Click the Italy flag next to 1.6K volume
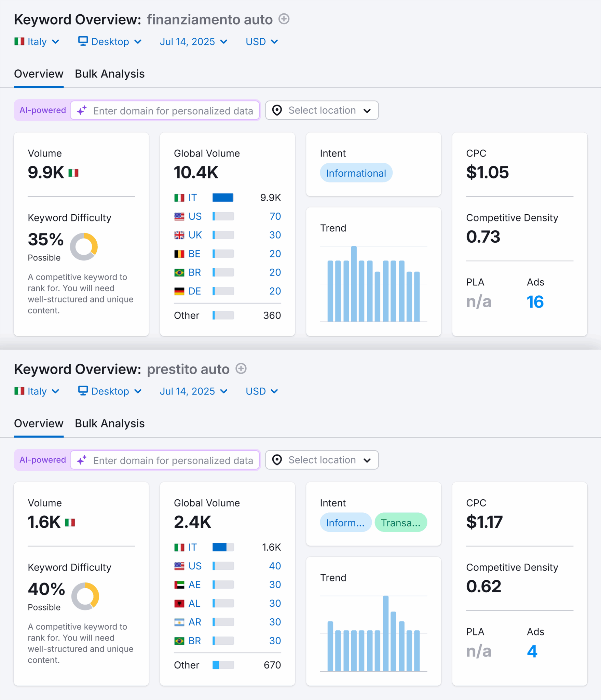Viewport: 601px width, 700px height. click(x=70, y=523)
